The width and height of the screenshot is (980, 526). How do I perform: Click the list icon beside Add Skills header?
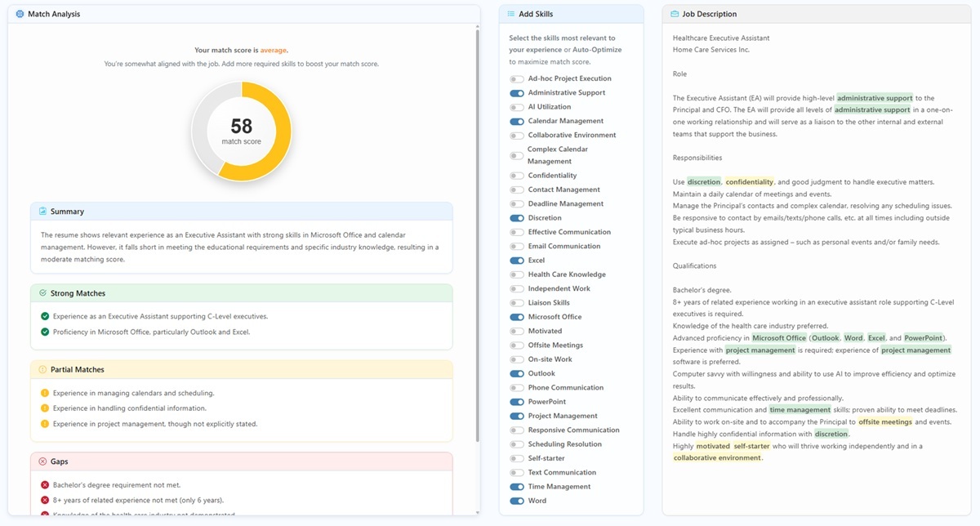pyautogui.click(x=510, y=14)
